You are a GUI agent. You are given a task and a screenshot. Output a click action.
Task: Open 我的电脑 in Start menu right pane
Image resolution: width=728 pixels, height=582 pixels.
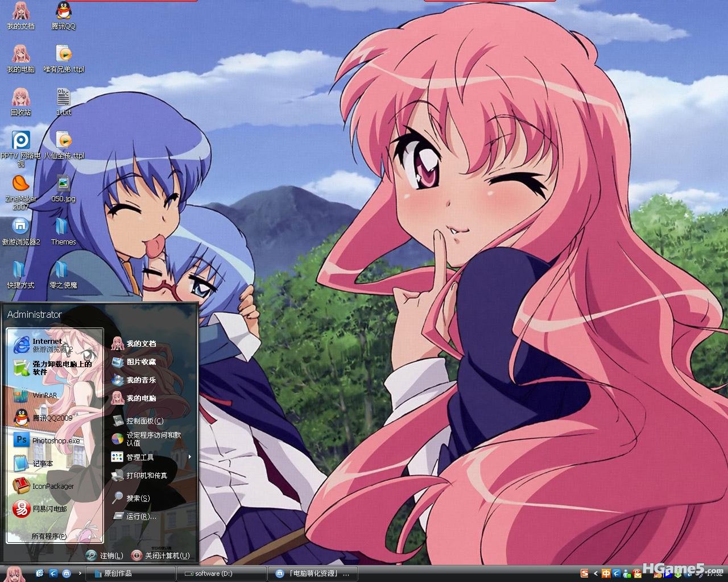tap(151, 398)
